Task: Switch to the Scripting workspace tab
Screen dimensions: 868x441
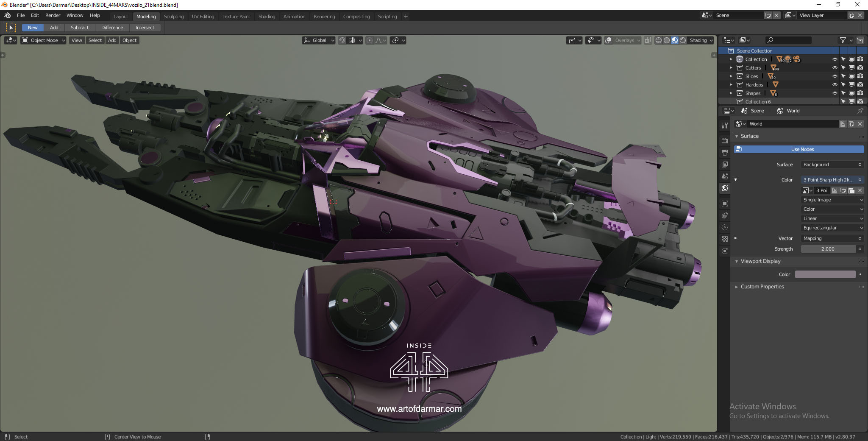Action: 387,17
